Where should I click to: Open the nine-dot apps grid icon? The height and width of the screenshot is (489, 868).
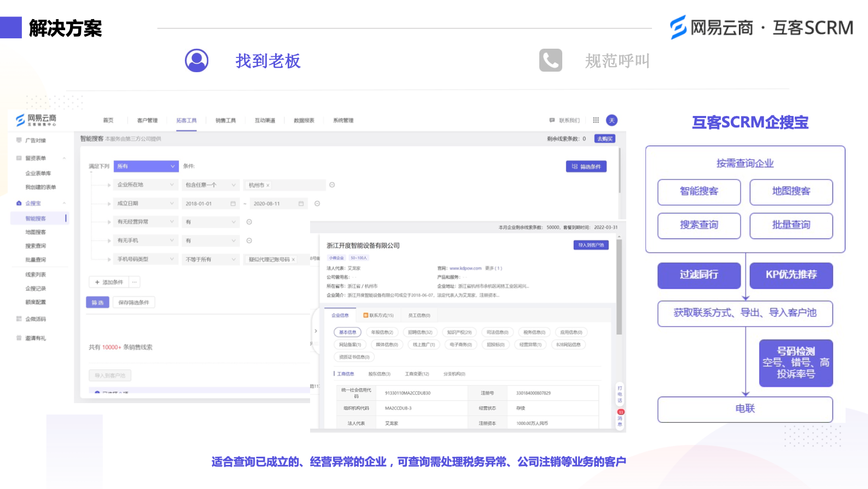click(596, 120)
